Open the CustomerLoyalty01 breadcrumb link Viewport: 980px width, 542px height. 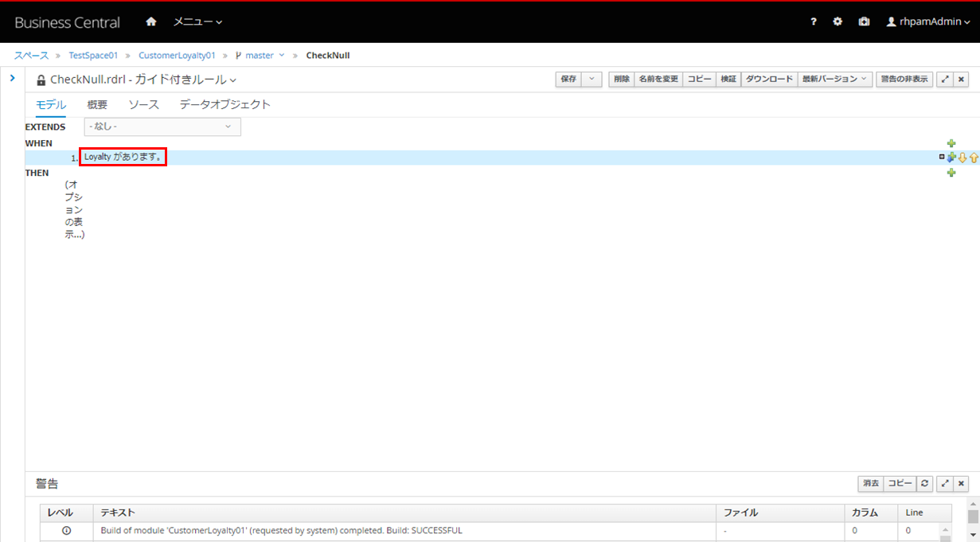click(x=177, y=56)
